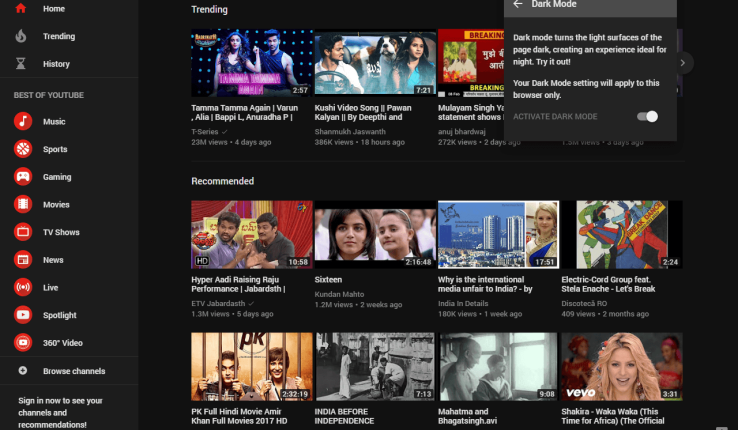Click the Browse channels plus icon
738x430 pixels.
click(23, 371)
